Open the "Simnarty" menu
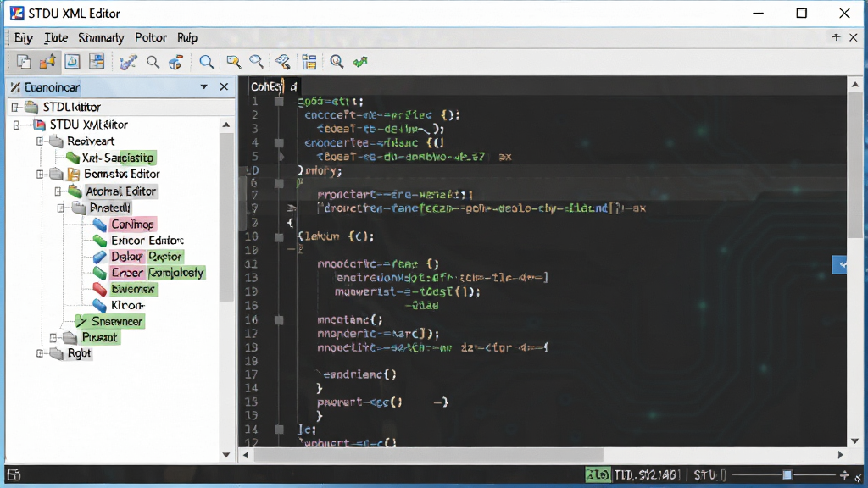Viewport: 868px width, 488px height. pos(101,37)
